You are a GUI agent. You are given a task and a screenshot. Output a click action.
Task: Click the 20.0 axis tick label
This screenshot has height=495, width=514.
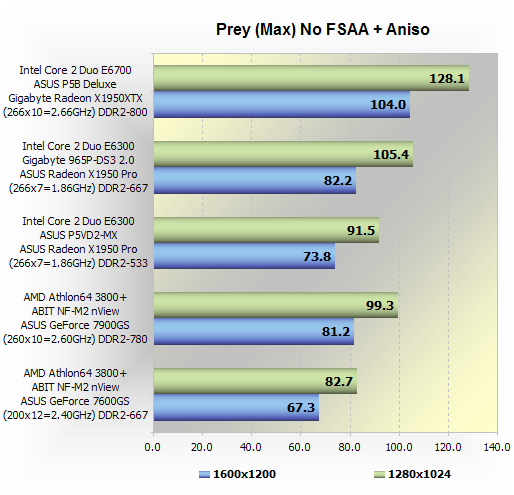(202, 447)
